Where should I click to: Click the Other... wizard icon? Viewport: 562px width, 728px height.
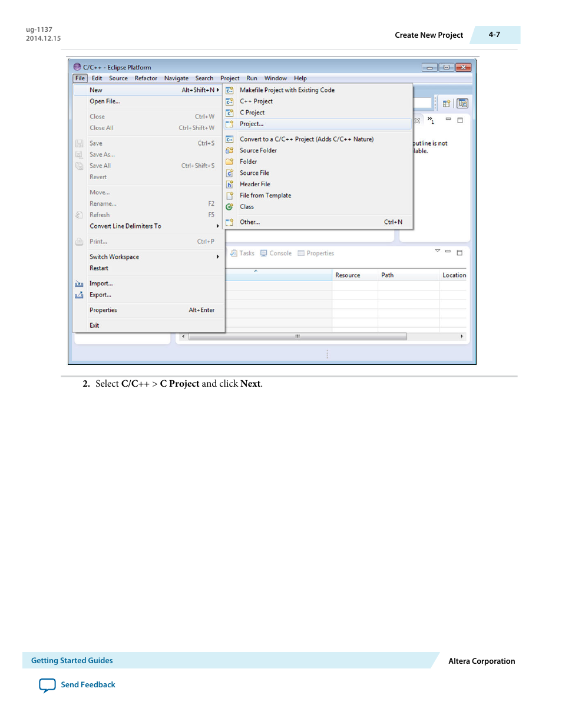coord(230,222)
